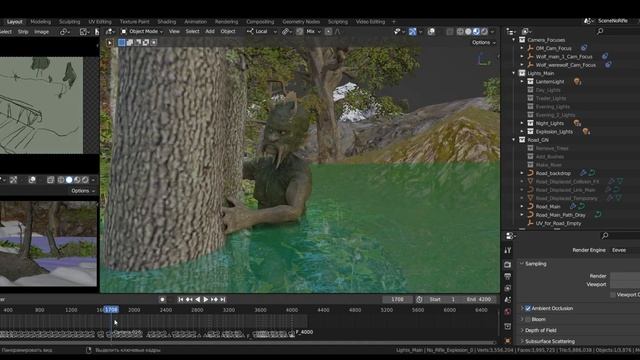Image resolution: width=640 pixels, height=360 pixels.
Task: Open the Video Editing workspace tab
Action: pyautogui.click(x=370, y=22)
